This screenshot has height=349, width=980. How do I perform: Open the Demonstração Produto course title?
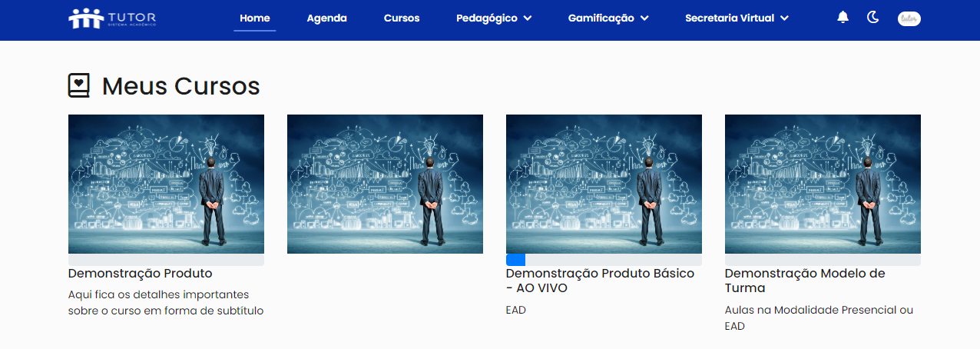(x=140, y=274)
